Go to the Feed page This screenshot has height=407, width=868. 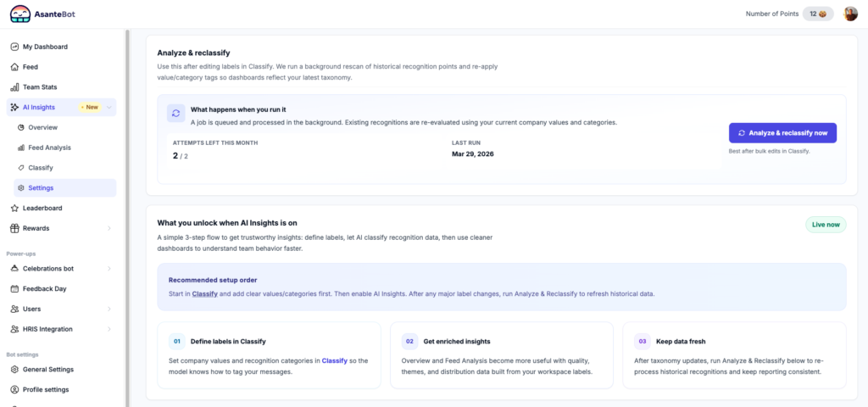pos(30,67)
